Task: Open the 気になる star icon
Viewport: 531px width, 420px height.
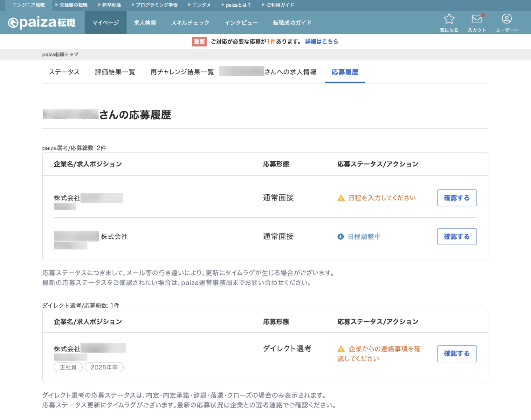Action: tap(449, 23)
